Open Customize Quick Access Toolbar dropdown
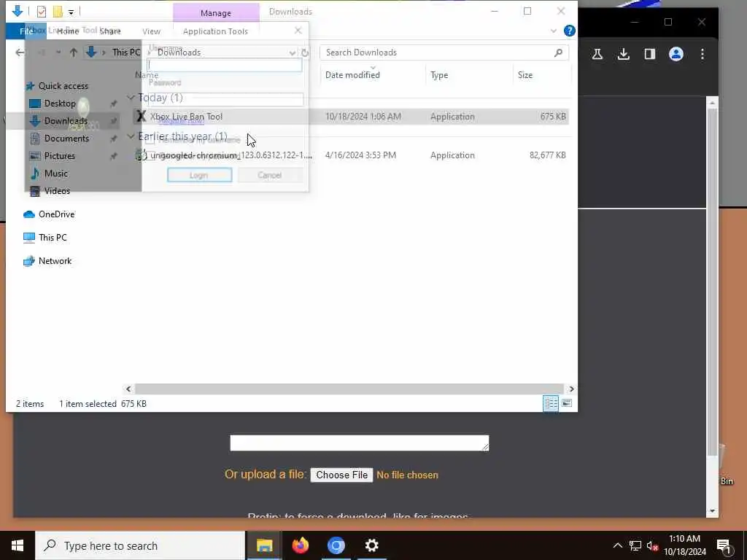Screen dimensions: 747x560 click(71, 12)
